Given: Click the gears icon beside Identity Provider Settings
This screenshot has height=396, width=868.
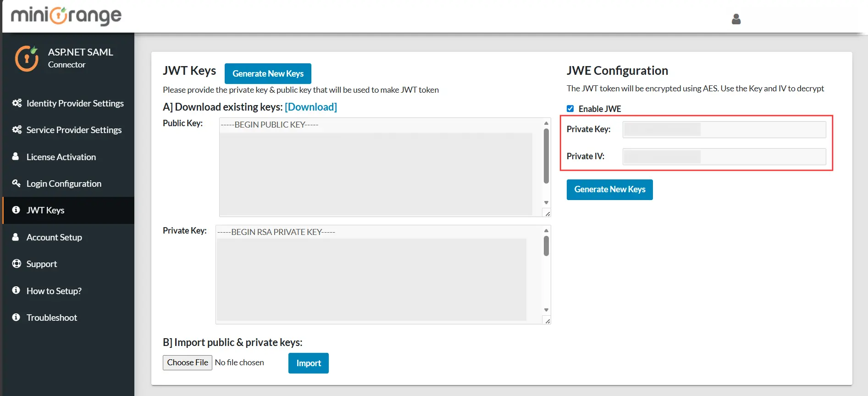Looking at the screenshot, I should (x=17, y=103).
